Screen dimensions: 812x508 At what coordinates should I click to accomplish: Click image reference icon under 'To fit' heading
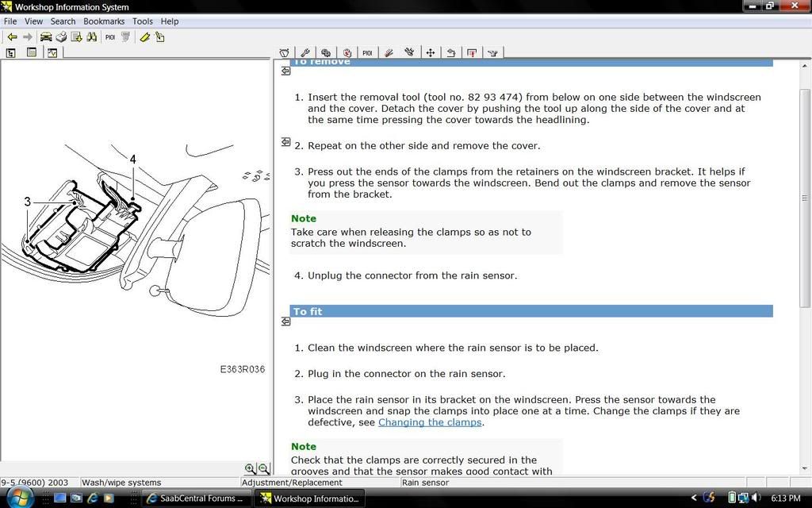(285, 321)
